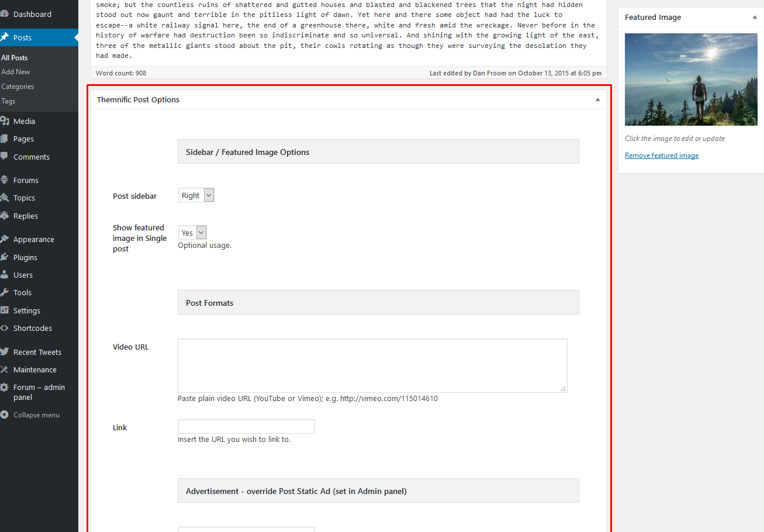Viewport: 764px width, 532px height.
Task: Click the Appearance paintbrush icon
Action: click(x=5, y=239)
